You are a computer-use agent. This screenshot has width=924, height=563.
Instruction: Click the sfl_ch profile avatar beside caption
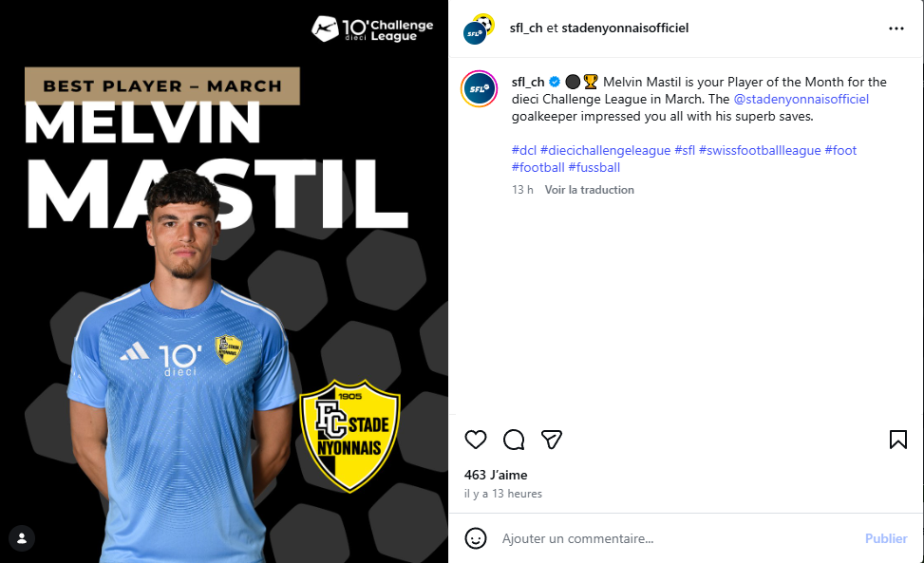479,89
